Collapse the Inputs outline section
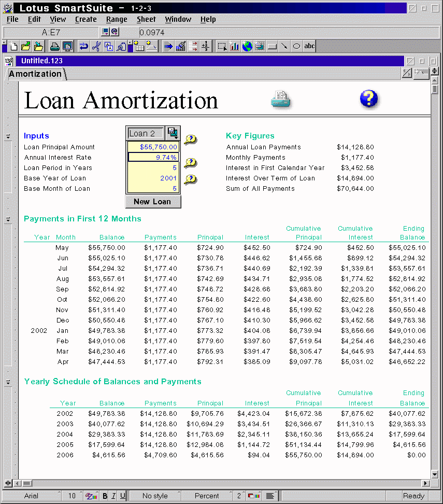 [x=8, y=136]
